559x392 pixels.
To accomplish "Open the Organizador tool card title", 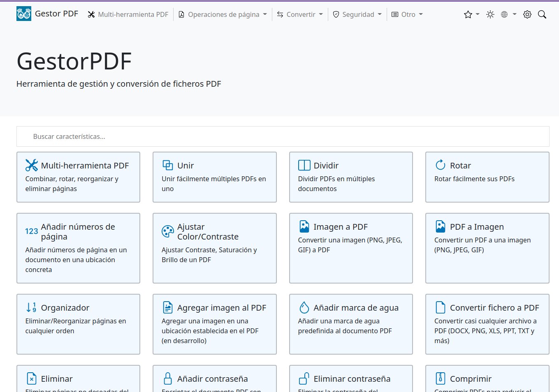I will coord(65,307).
